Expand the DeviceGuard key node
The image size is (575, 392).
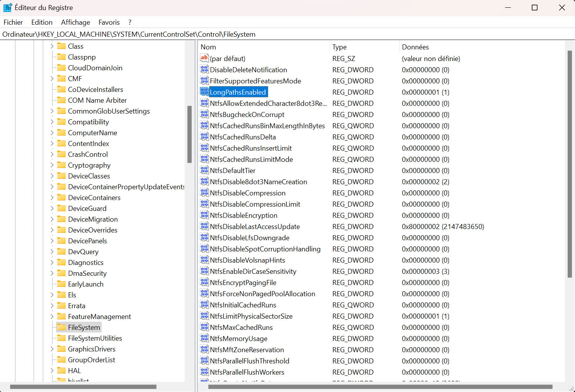[52, 208]
